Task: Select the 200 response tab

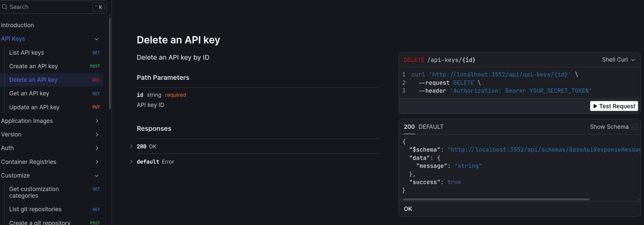Action: pos(409,127)
